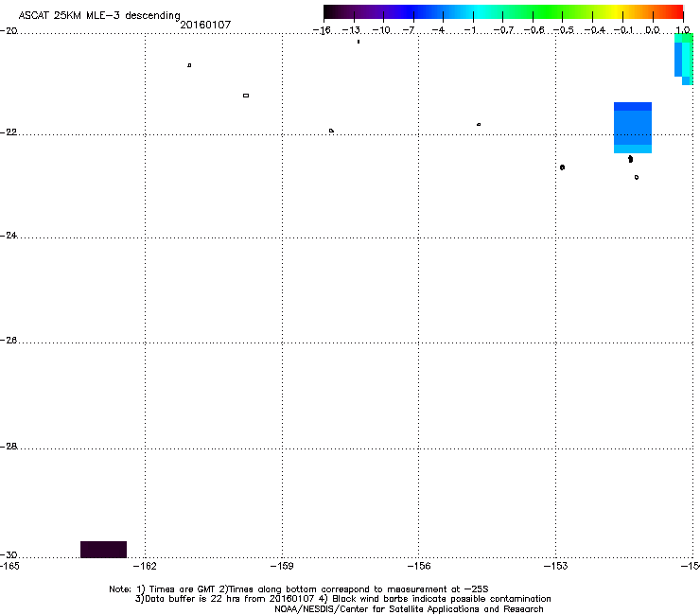This screenshot has height=615, width=700.
Task: Click the longitude axis label '-162'
Action: (x=145, y=566)
